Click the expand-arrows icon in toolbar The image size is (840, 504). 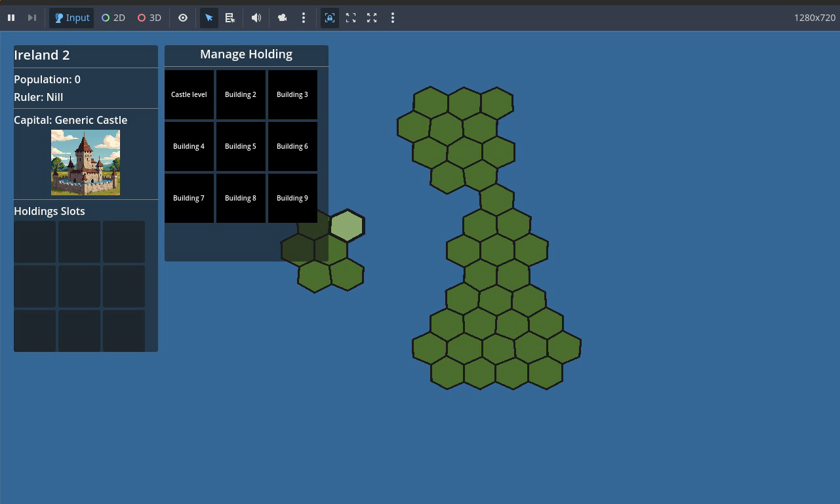click(x=372, y=18)
